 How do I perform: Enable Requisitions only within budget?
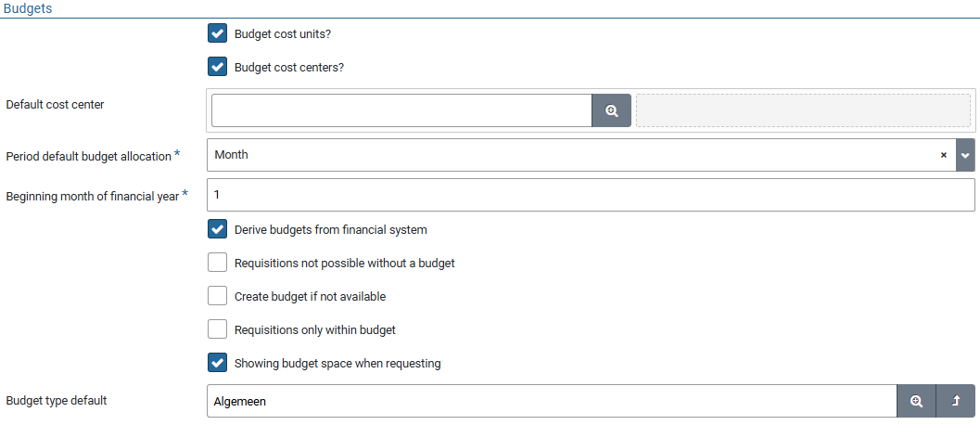pos(218,329)
